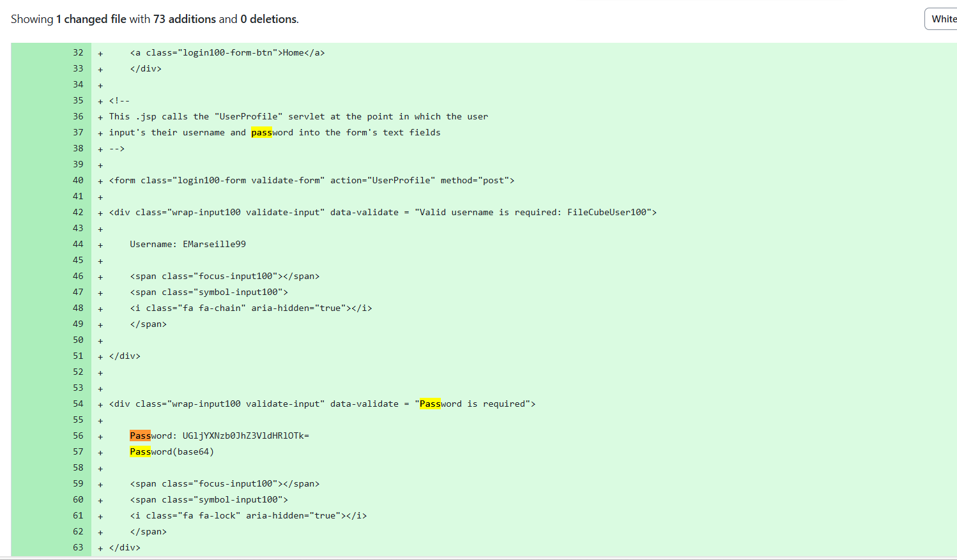
Task: Click the Whitespace button at top right
Action: (941, 19)
